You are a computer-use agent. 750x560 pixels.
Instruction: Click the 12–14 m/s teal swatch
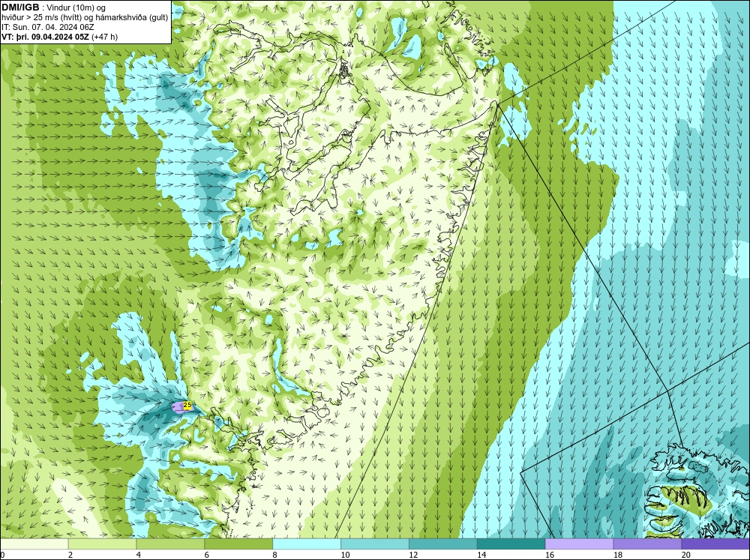pyautogui.click(x=443, y=544)
